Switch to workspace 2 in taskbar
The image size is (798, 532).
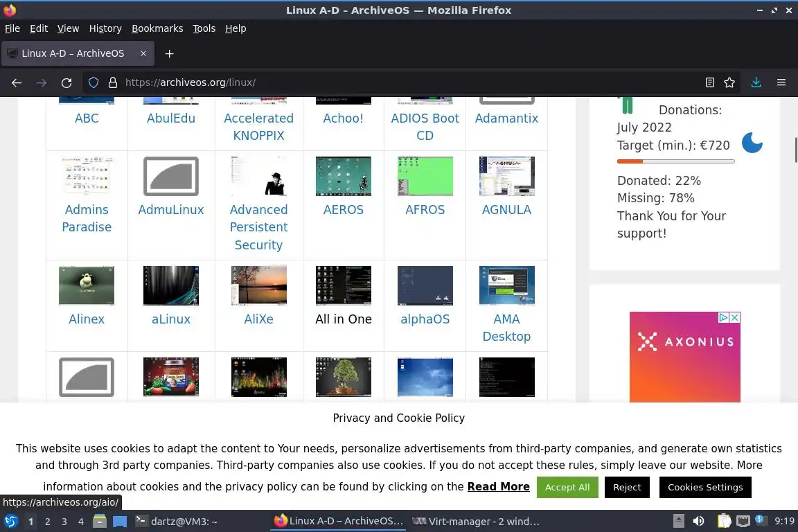[47, 522]
